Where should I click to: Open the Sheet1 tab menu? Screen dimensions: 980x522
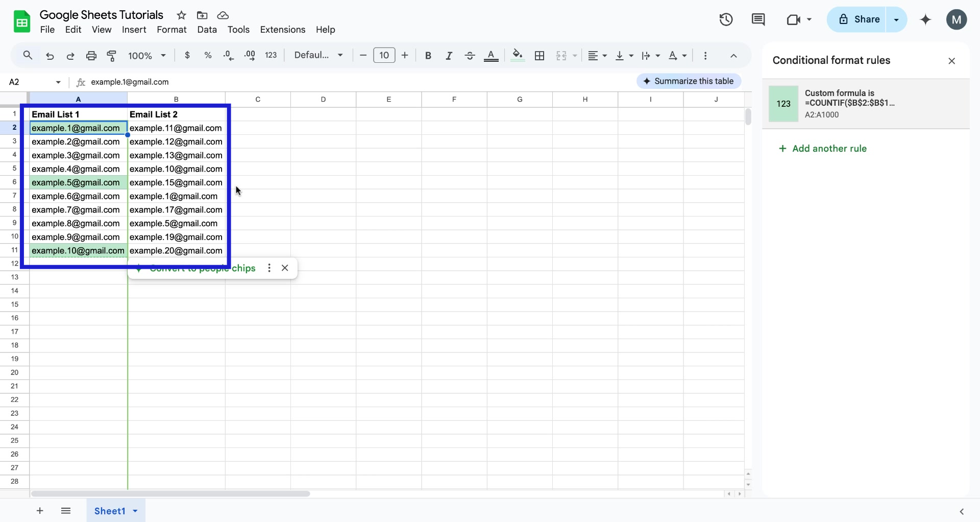134,511
